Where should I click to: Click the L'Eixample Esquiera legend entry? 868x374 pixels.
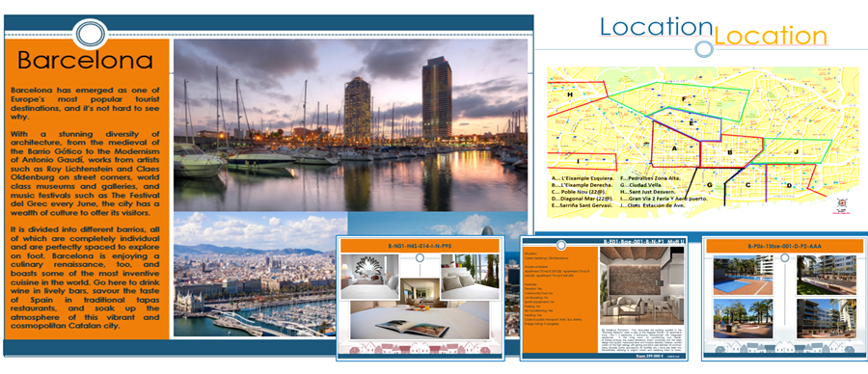click(x=583, y=178)
